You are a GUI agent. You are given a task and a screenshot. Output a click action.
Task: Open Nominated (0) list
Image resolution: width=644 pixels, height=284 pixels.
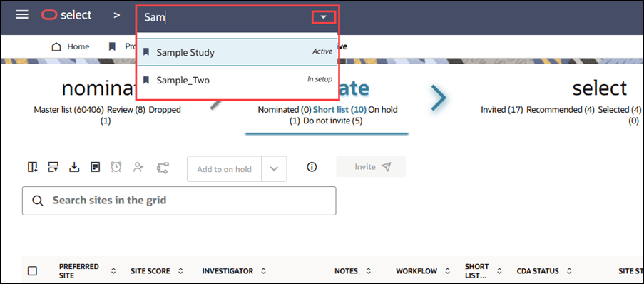pyautogui.click(x=285, y=110)
